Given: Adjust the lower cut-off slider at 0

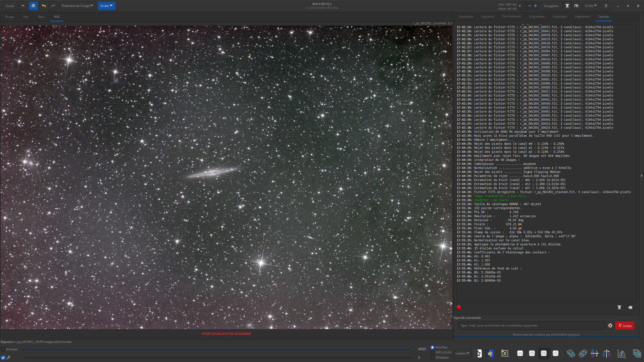Looking at the screenshot, I should [x=23, y=357].
